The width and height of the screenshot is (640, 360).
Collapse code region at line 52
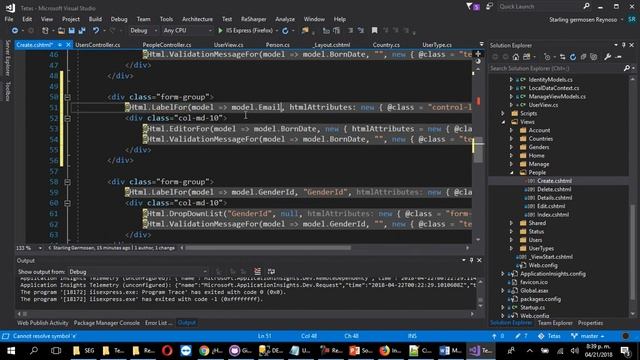point(67,118)
